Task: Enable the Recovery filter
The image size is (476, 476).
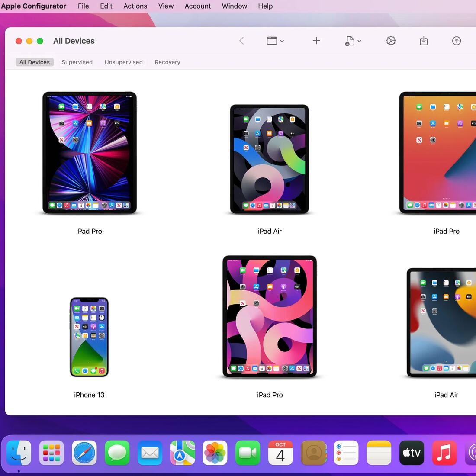Action: click(x=167, y=62)
